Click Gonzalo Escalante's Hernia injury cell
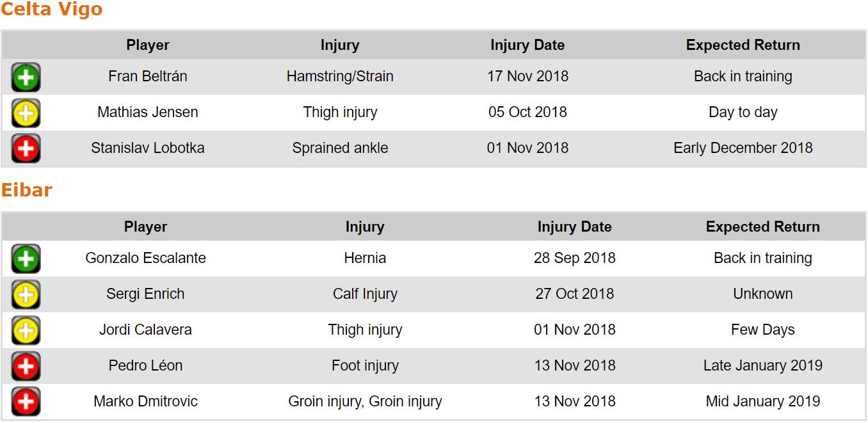Image resolution: width=868 pixels, height=423 pixels. click(365, 258)
